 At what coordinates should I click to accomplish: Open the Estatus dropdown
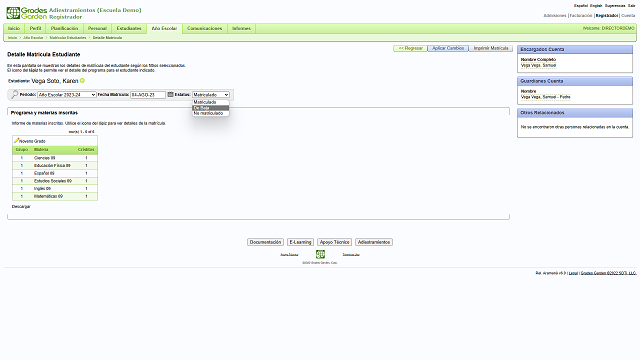(x=211, y=95)
